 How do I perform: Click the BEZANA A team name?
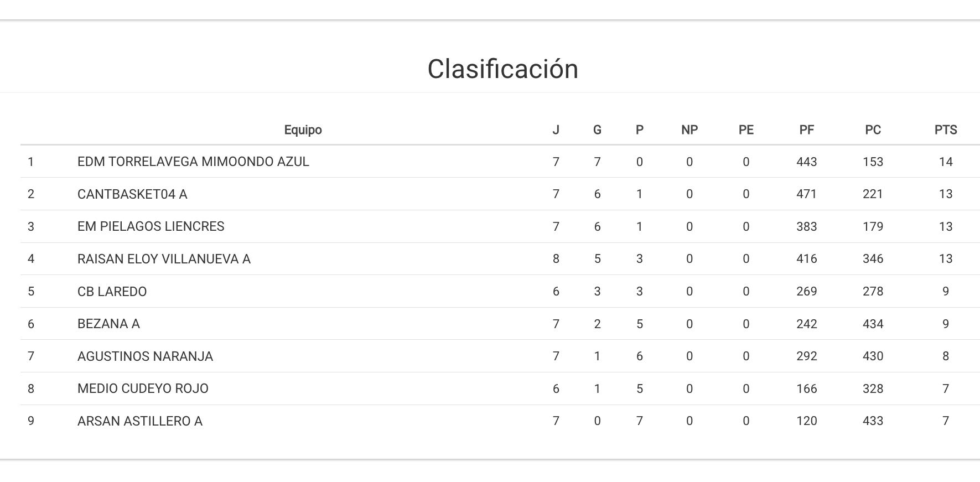[x=108, y=324]
